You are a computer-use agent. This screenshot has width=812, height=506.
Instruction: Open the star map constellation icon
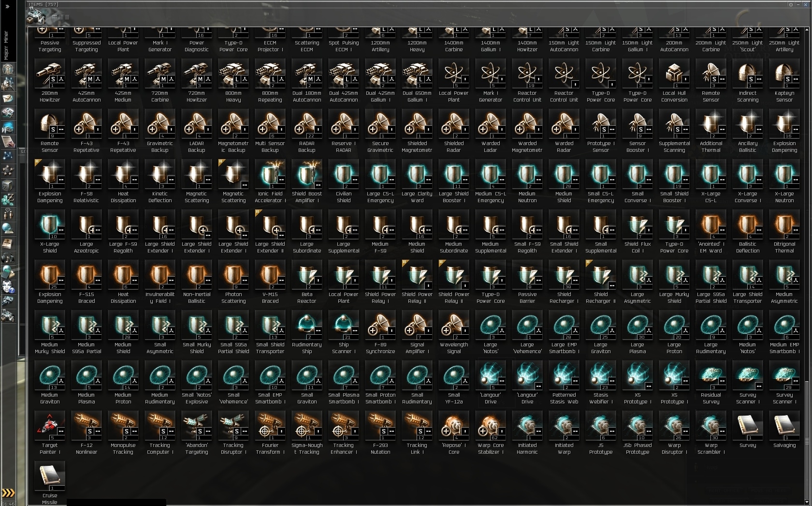pyautogui.click(x=8, y=156)
